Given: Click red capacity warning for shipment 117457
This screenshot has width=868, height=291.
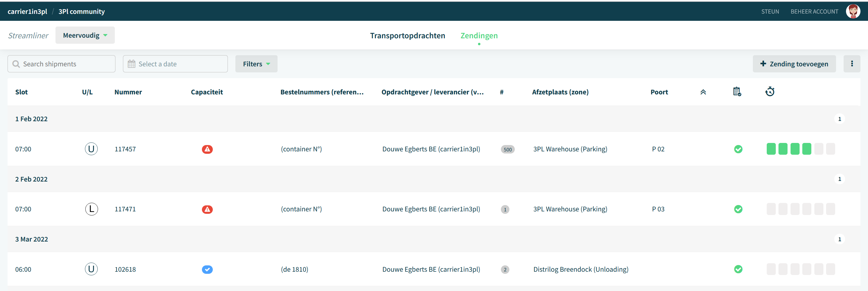Looking at the screenshot, I should click(207, 149).
